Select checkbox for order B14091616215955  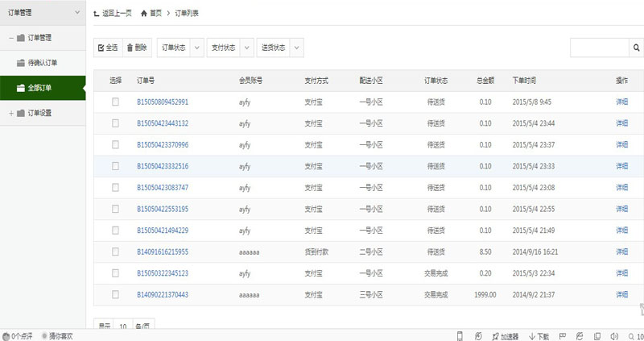(x=115, y=252)
